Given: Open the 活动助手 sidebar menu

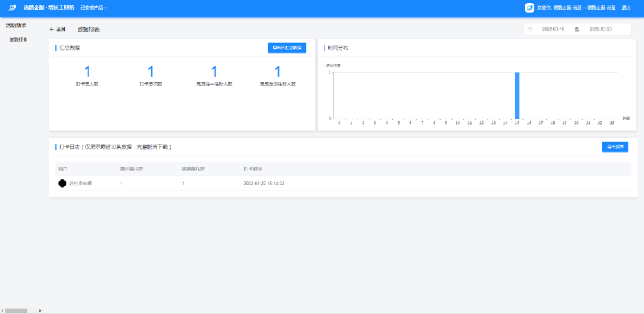Looking at the screenshot, I should (16, 26).
